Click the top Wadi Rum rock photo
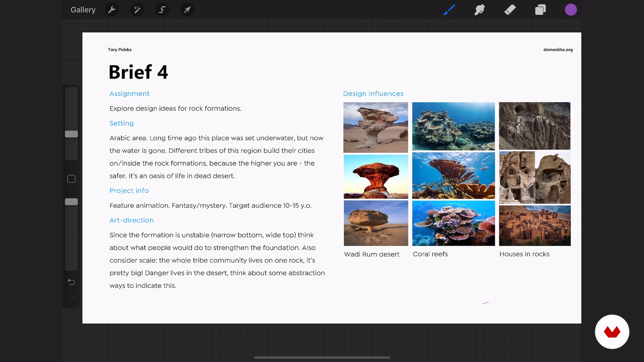The image size is (644, 362). point(375,127)
